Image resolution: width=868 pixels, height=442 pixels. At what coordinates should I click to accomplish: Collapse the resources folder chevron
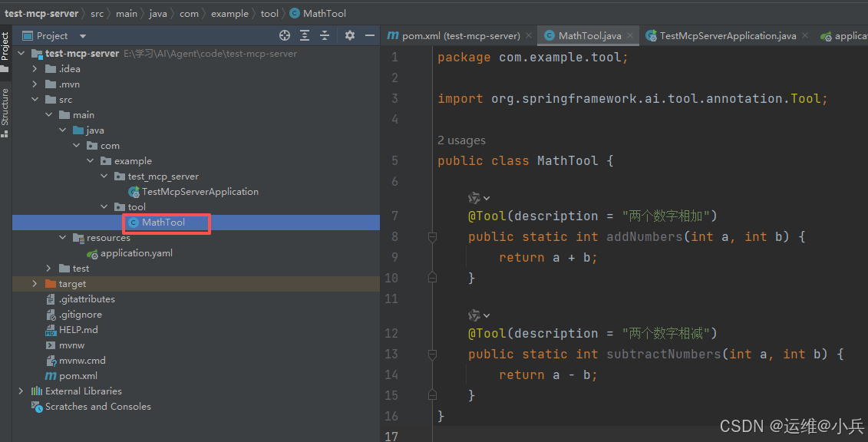coord(63,238)
